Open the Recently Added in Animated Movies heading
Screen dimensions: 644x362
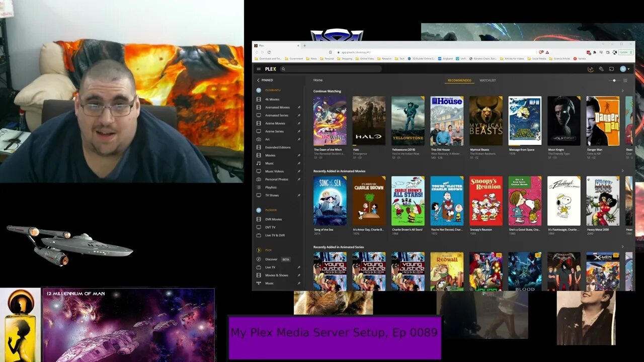[339, 171]
